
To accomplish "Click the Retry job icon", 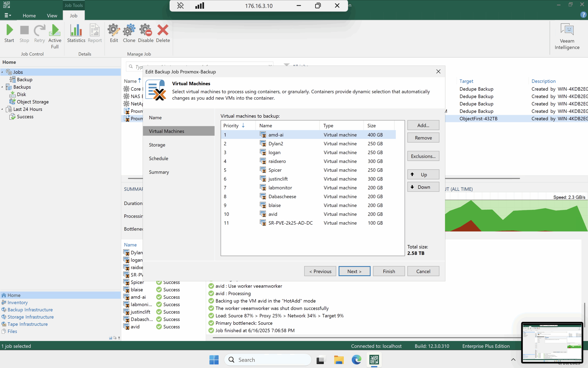I will [x=39, y=33].
